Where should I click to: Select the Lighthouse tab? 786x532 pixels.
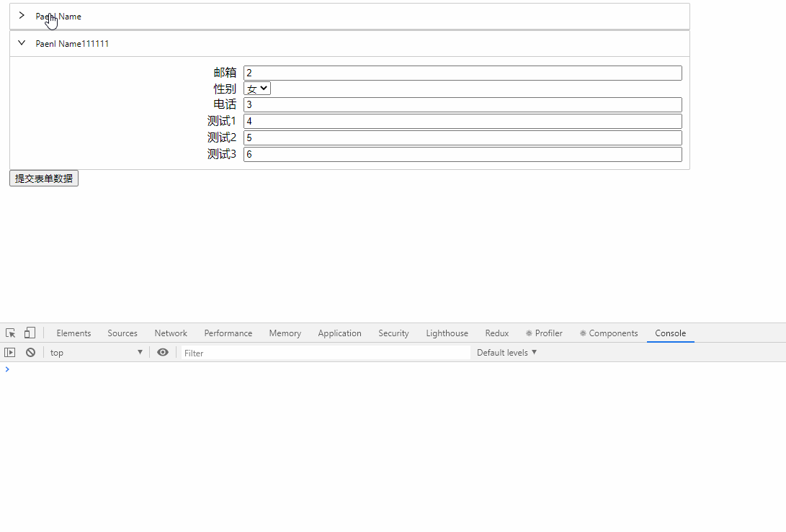pos(447,333)
